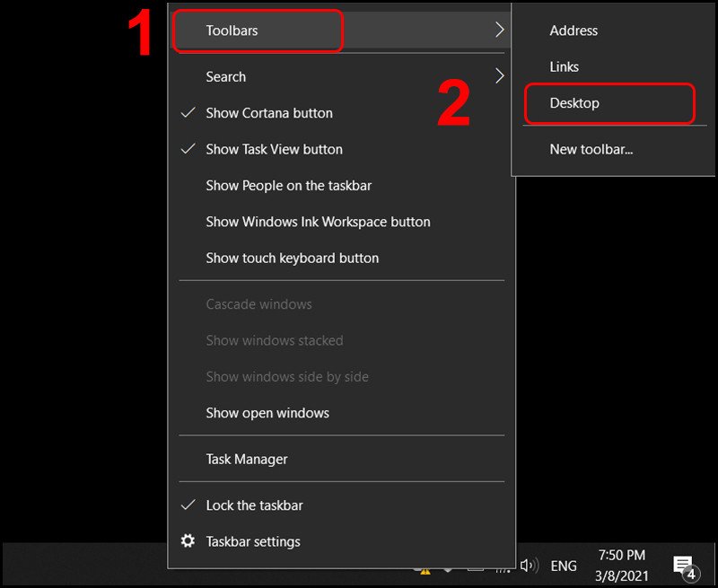Create a New toolbar
Viewport: 718px width, 588px height.
591,149
